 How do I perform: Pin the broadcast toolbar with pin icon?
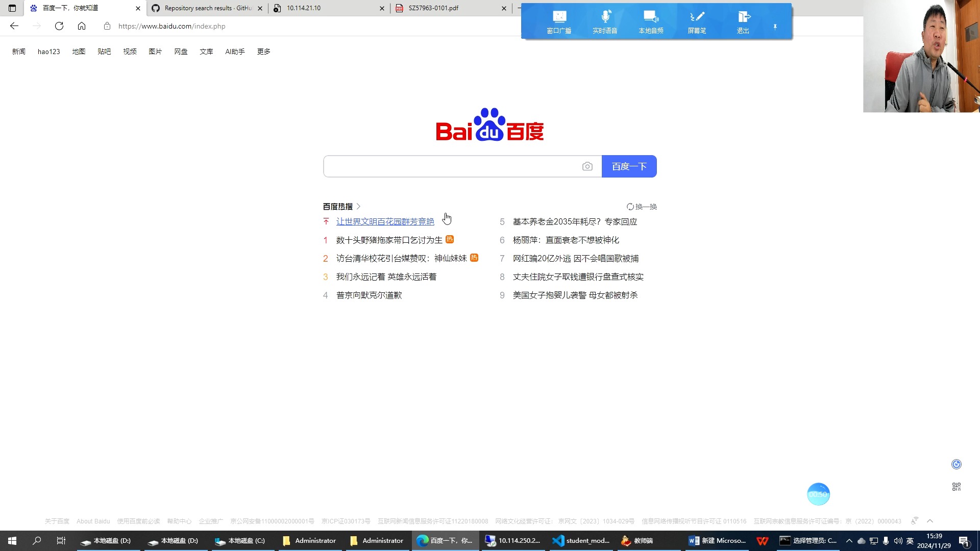click(x=775, y=27)
